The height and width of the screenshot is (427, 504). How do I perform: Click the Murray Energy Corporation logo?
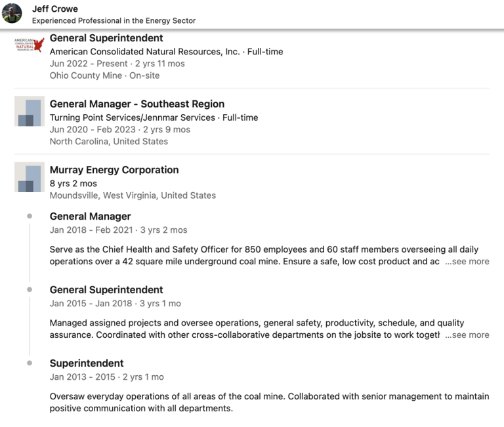[30, 177]
